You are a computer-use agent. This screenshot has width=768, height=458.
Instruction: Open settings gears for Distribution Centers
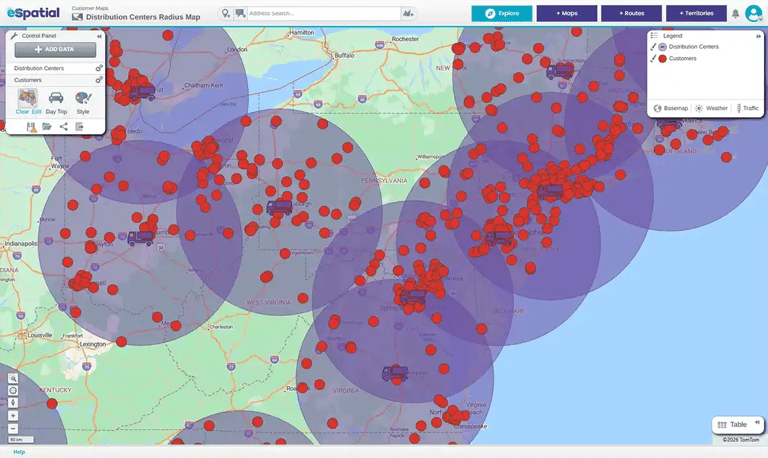99,68
